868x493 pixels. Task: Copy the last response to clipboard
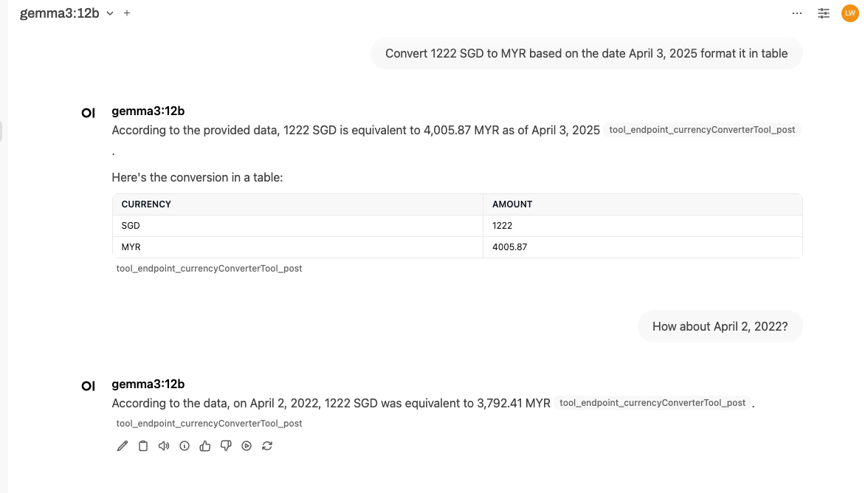(143, 446)
